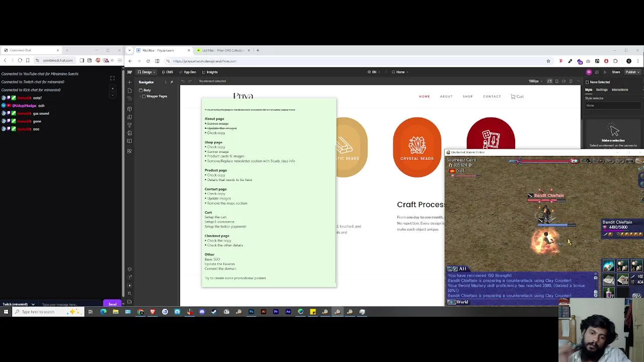This screenshot has width=644, height=362.
Task: Select the mobile portrait breakpoint icon
Action: [571, 81]
